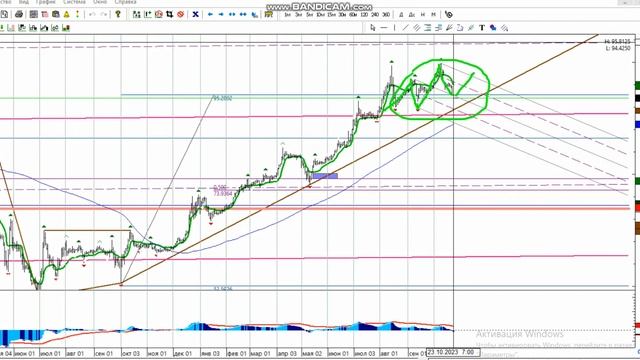This screenshot has width=640, height=360.
Task: Click the апр 03 time axis label
Action: tap(287, 353)
